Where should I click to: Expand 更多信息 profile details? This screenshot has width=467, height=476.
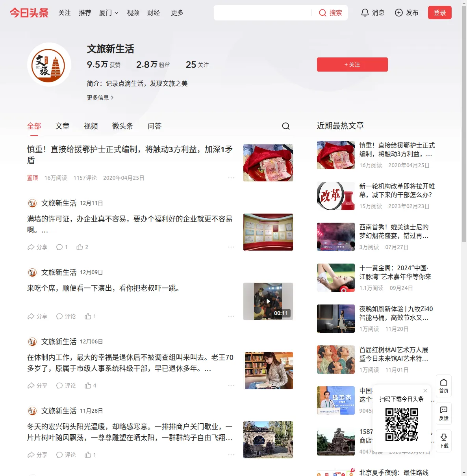pyautogui.click(x=100, y=98)
